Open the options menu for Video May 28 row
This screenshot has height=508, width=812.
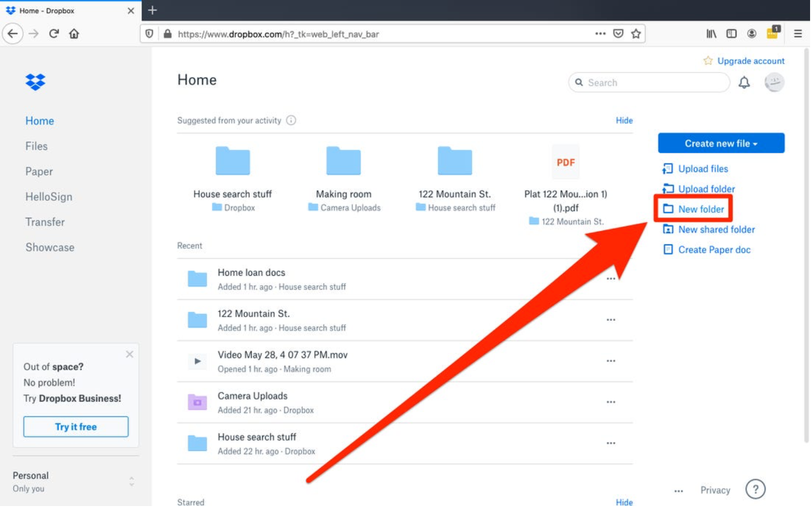tap(611, 361)
